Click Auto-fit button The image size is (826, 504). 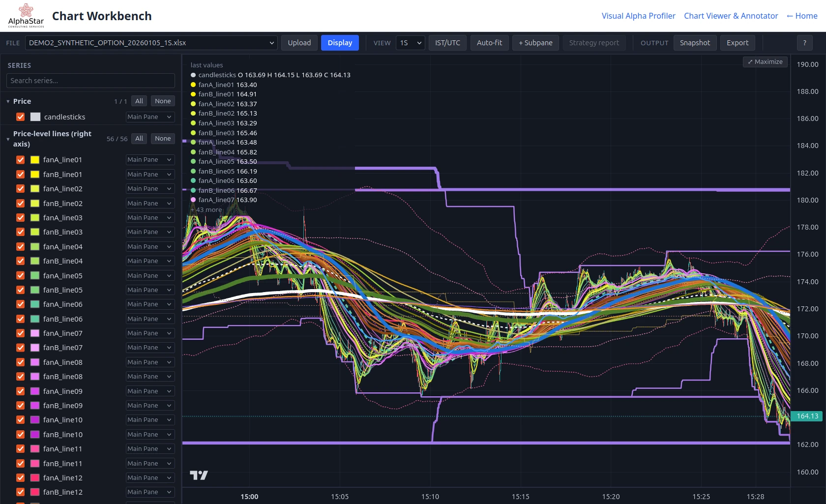coord(489,43)
